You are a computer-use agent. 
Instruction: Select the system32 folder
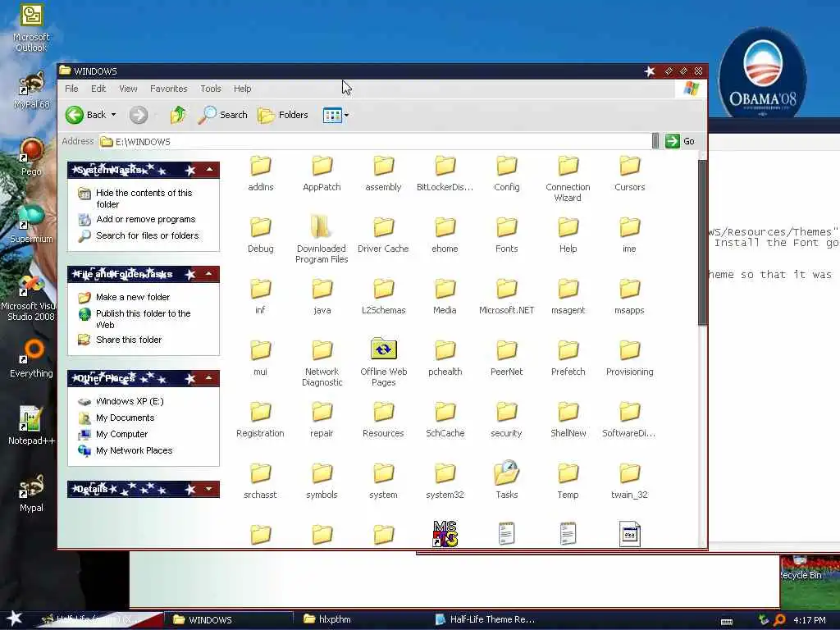click(445, 481)
